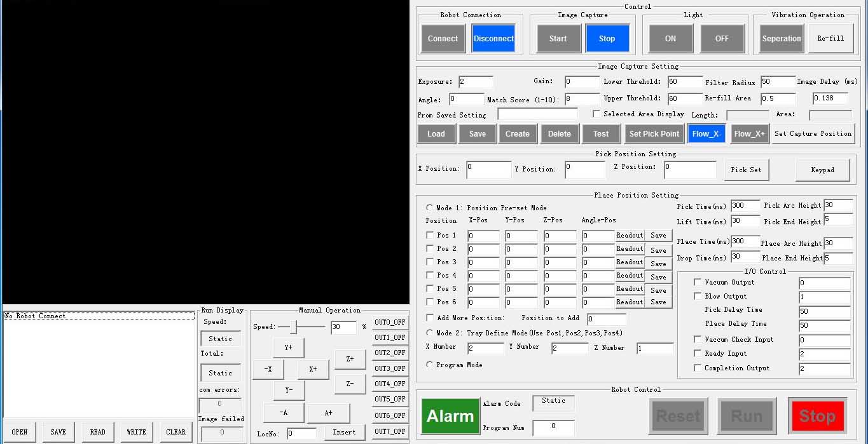Tick the Selected Area Display checkbox
The width and height of the screenshot is (868, 444).
pyautogui.click(x=596, y=114)
